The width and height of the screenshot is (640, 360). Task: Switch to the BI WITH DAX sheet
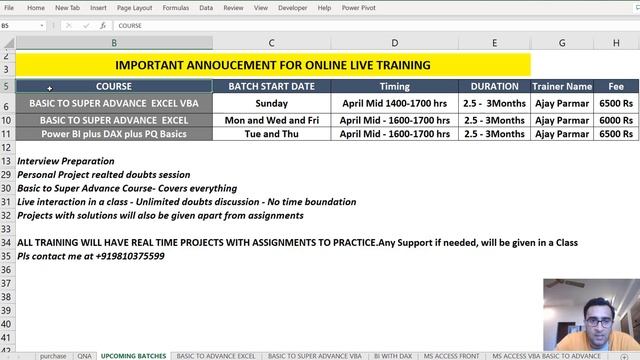click(x=393, y=356)
